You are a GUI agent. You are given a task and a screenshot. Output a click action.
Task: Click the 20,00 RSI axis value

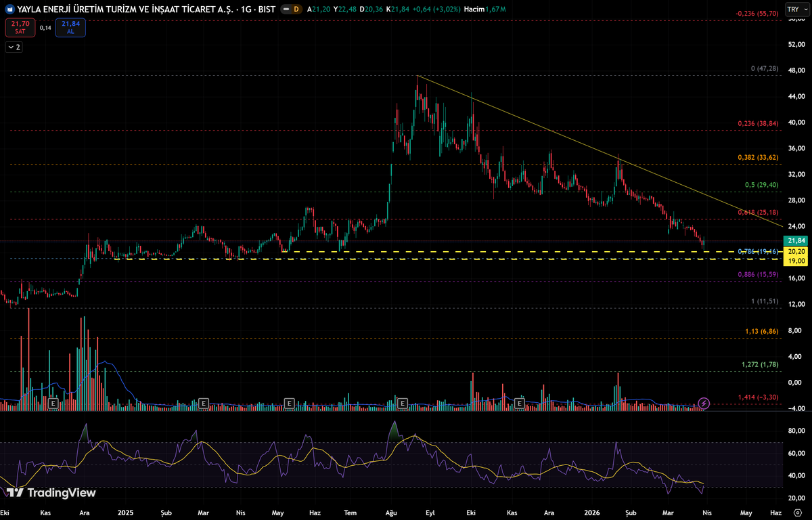795,498
